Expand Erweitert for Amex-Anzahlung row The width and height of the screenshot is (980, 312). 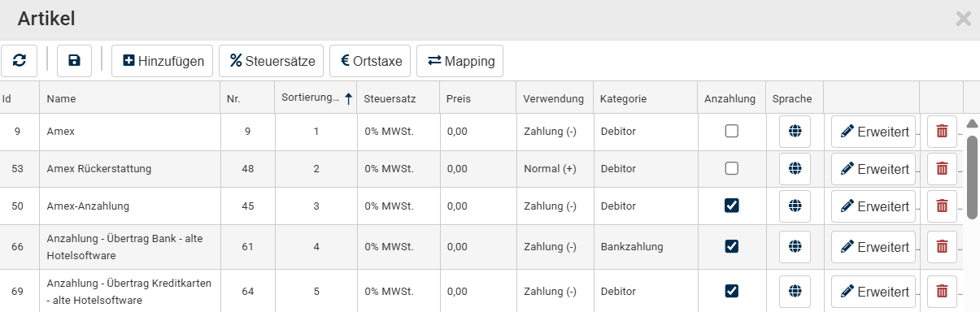[x=873, y=206]
